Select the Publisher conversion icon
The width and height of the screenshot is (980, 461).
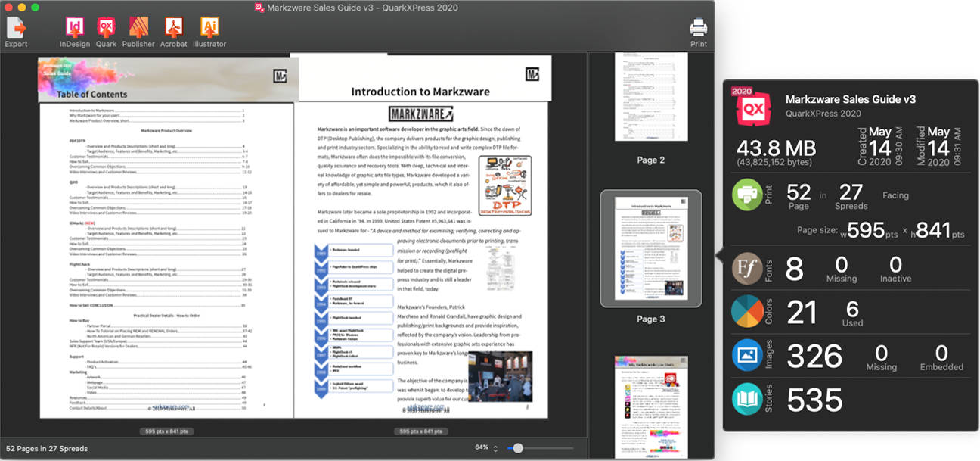click(x=138, y=26)
